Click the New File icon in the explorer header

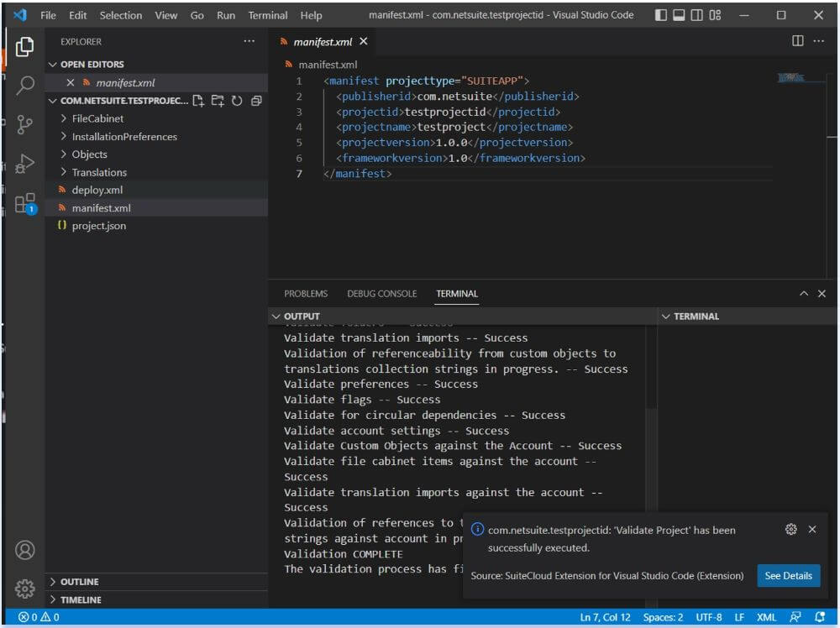tap(199, 101)
